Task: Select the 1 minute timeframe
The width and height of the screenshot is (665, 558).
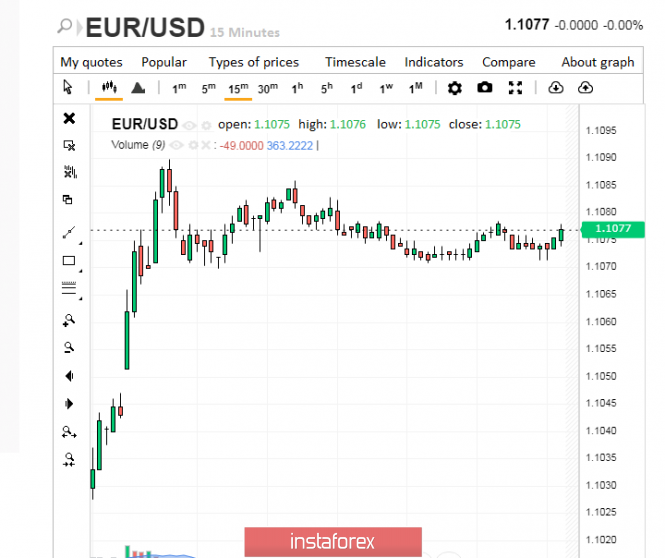Action: 179,88
